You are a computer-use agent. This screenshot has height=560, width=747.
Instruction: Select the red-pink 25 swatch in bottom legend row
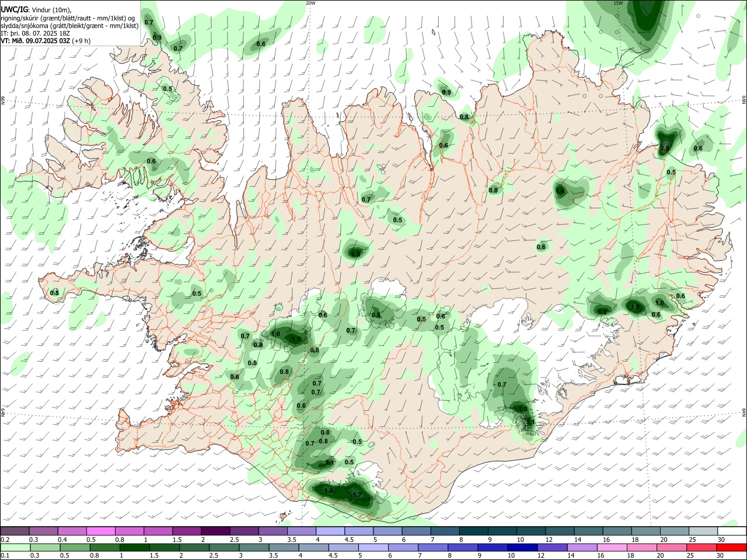tap(701, 548)
